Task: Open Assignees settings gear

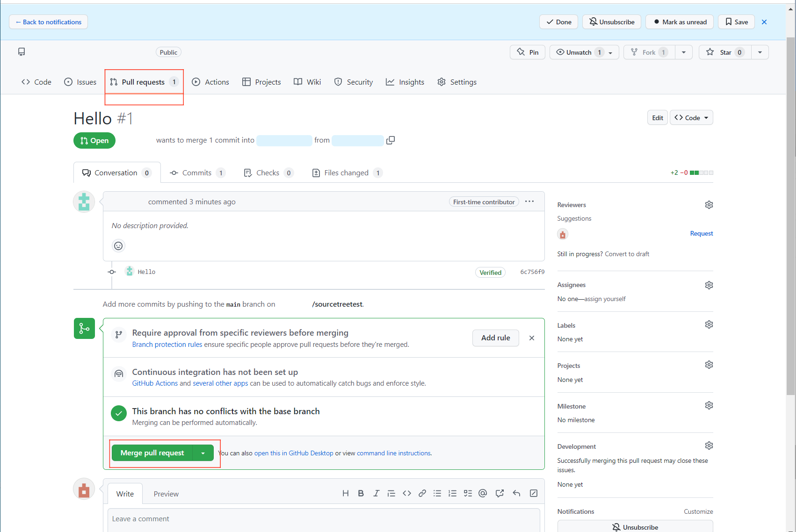Action: [709, 285]
